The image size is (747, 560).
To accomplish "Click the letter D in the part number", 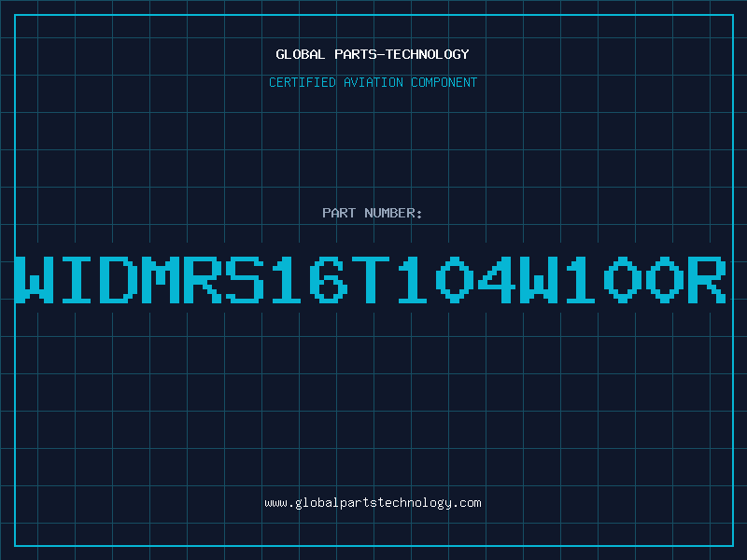I will pyautogui.click(x=119, y=280).
